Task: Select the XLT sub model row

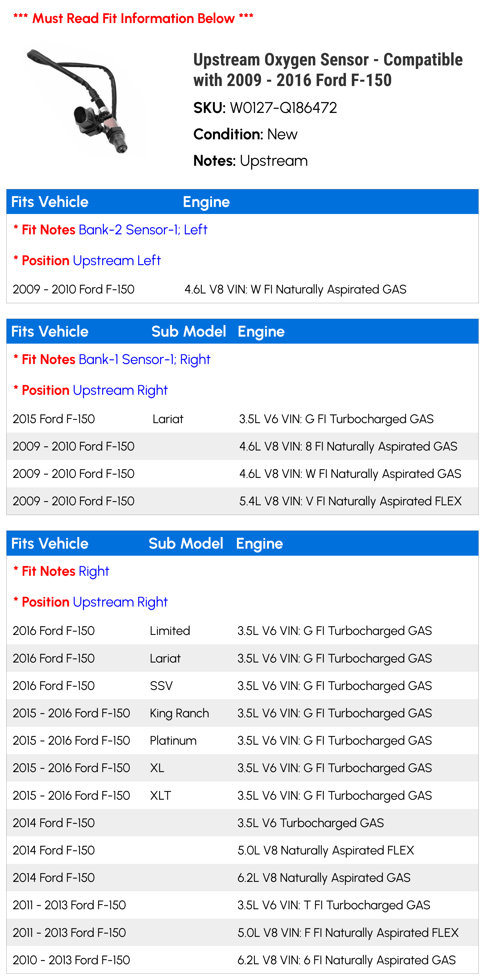Action: pyautogui.click(x=242, y=796)
